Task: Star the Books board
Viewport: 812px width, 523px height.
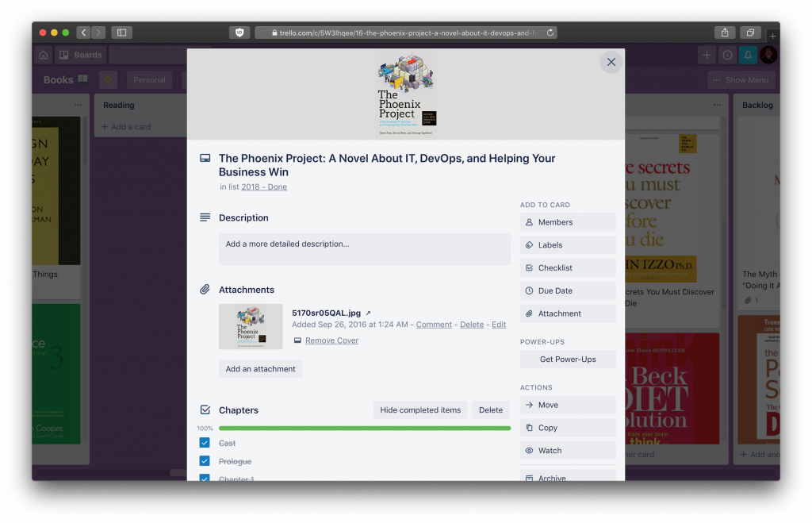Action: click(x=108, y=80)
